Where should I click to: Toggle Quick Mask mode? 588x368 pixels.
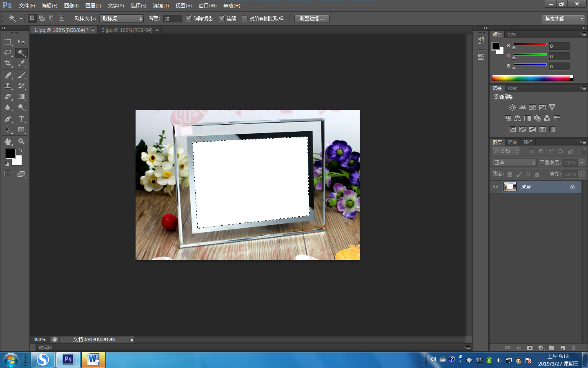[x=8, y=174]
